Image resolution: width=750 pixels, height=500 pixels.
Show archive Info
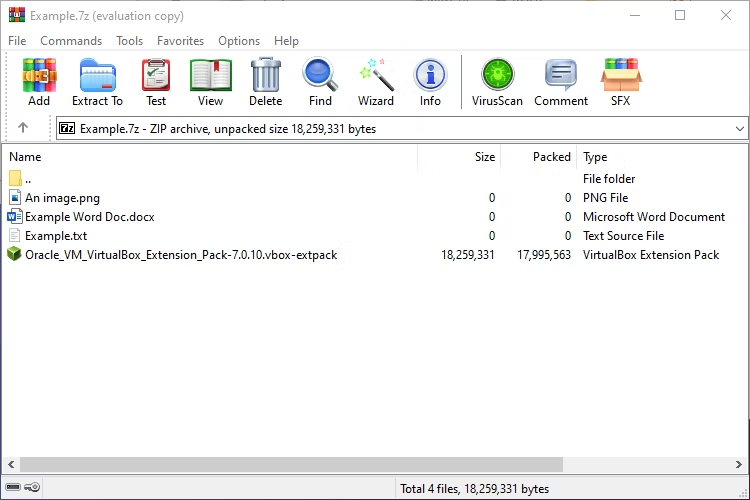430,75
